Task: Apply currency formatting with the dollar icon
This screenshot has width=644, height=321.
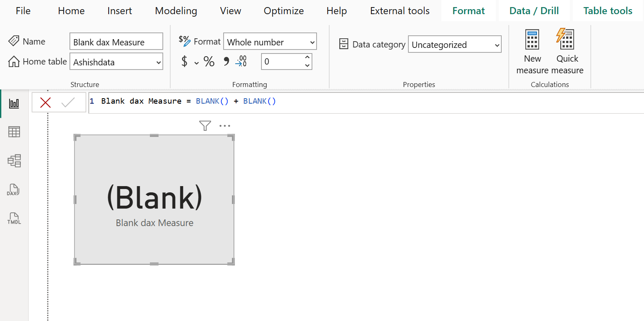Action: [185, 61]
